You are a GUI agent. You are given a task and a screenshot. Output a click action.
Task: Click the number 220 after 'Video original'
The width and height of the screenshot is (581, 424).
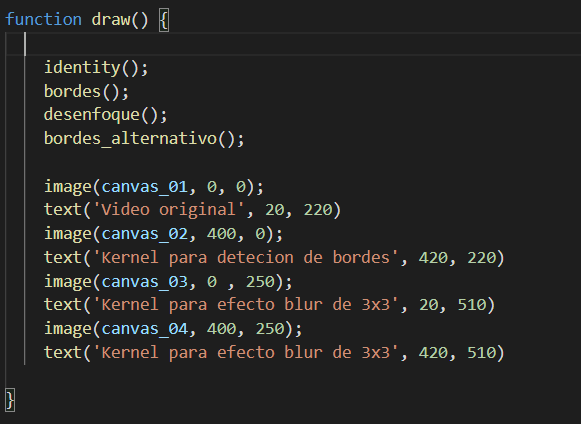(318, 210)
